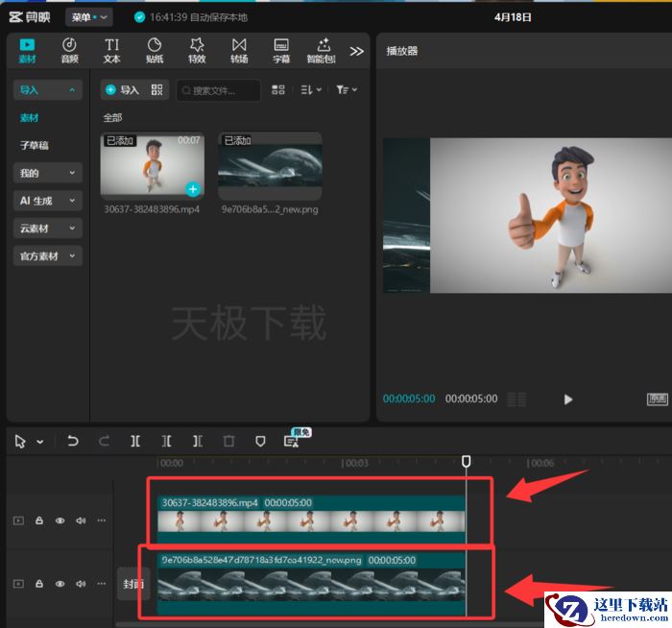The width and height of the screenshot is (672, 628).
Task: Open the selection tool dropdown arrow
Action: [40, 442]
